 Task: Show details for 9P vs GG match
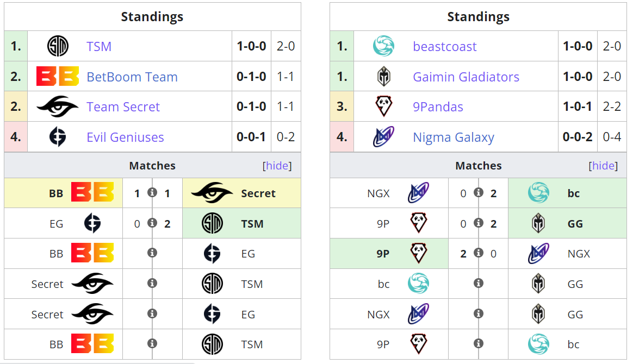(479, 223)
